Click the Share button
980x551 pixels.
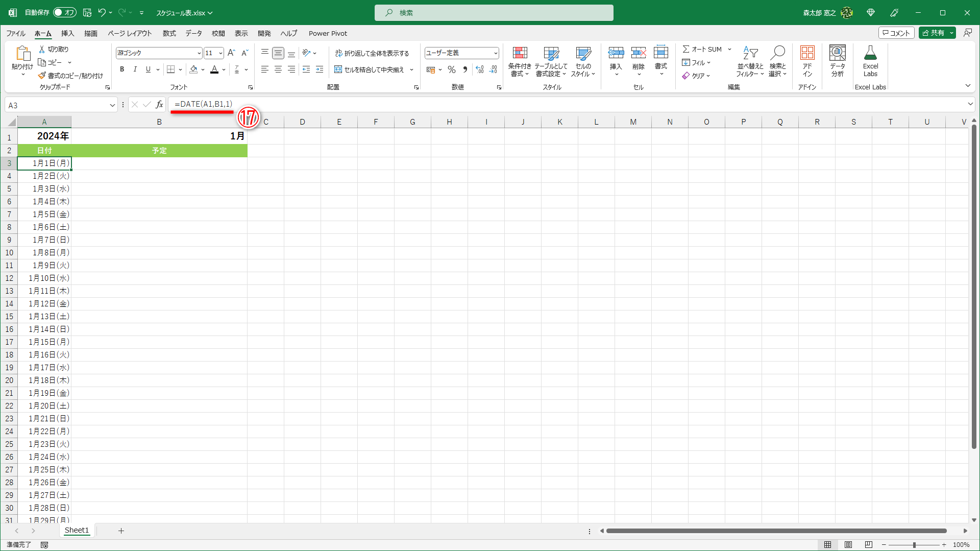click(933, 33)
